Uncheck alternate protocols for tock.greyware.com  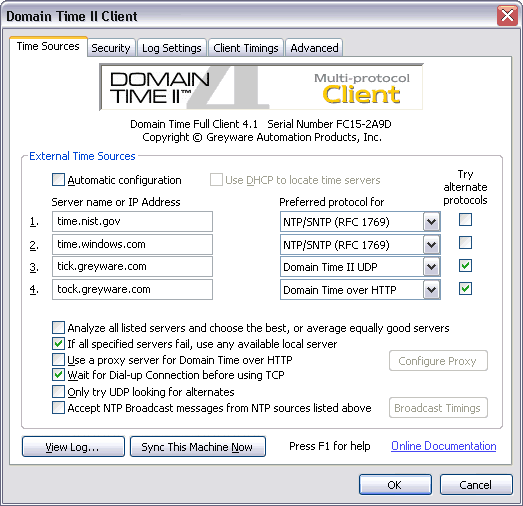(465, 289)
